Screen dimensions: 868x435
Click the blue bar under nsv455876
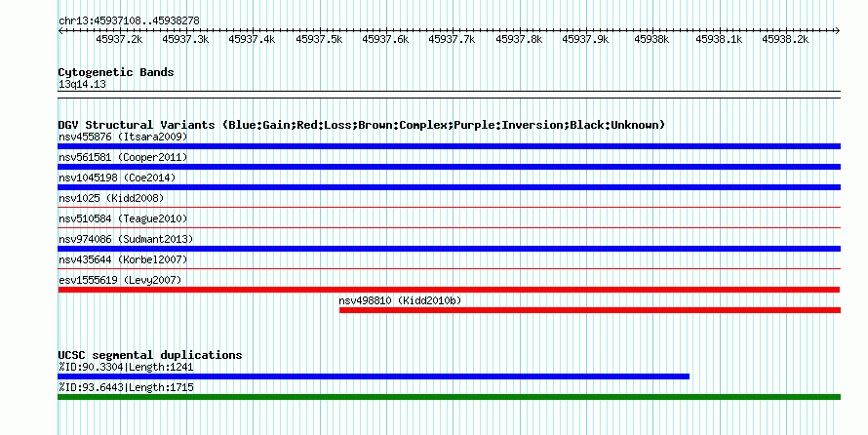coord(449,146)
